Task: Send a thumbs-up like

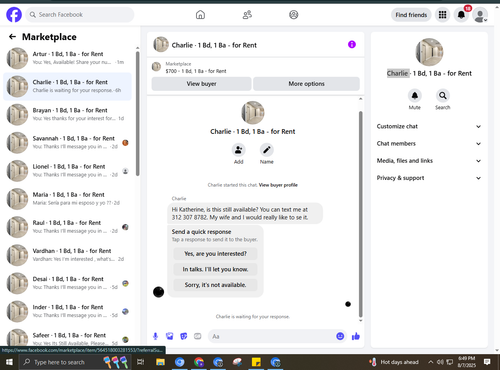Action: pyautogui.click(x=356, y=336)
